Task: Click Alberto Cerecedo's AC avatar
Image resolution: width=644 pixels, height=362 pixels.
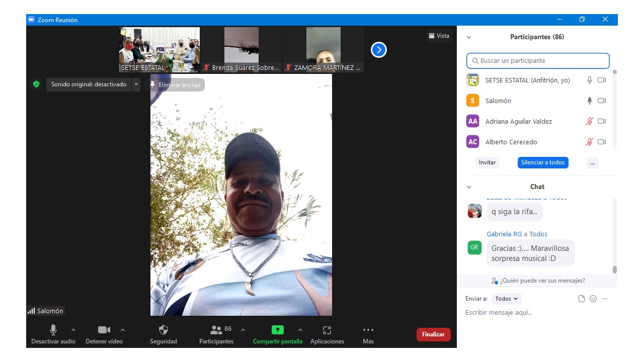Action: pyautogui.click(x=472, y=142)
